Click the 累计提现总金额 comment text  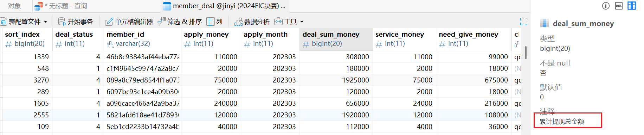pos(562,122)
